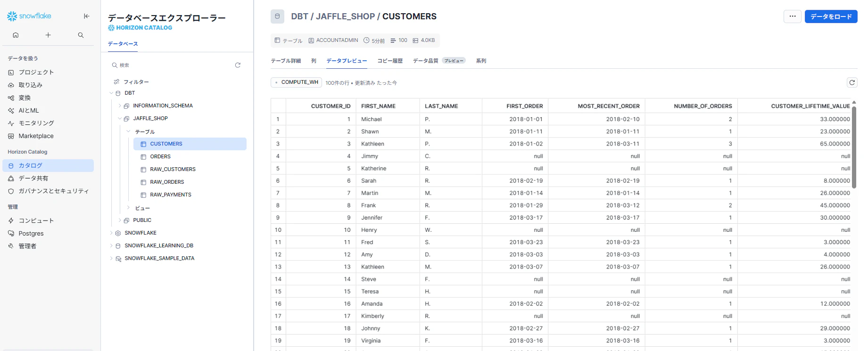Click the plus create icon
Screen dimensions: 868x351
coord(48,35)
